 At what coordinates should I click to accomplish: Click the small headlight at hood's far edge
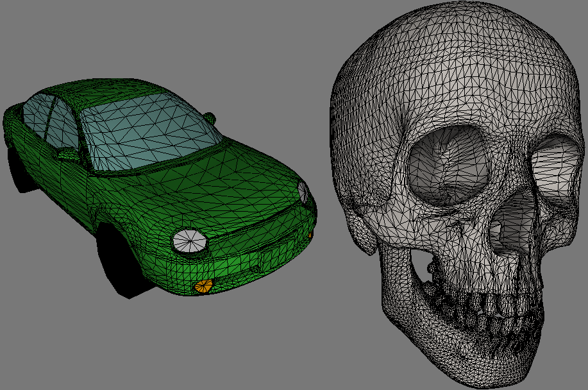303,192
